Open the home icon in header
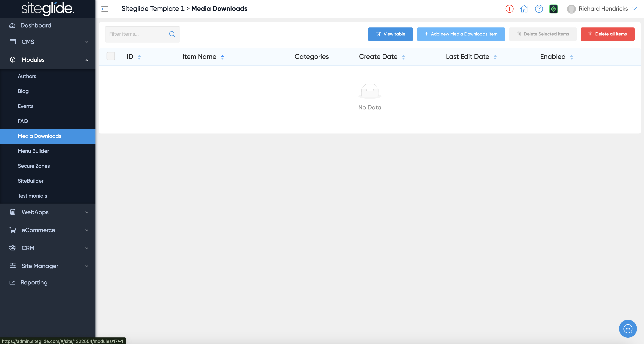The width and height of the screenshot is (644, 344). coord(524,9)
